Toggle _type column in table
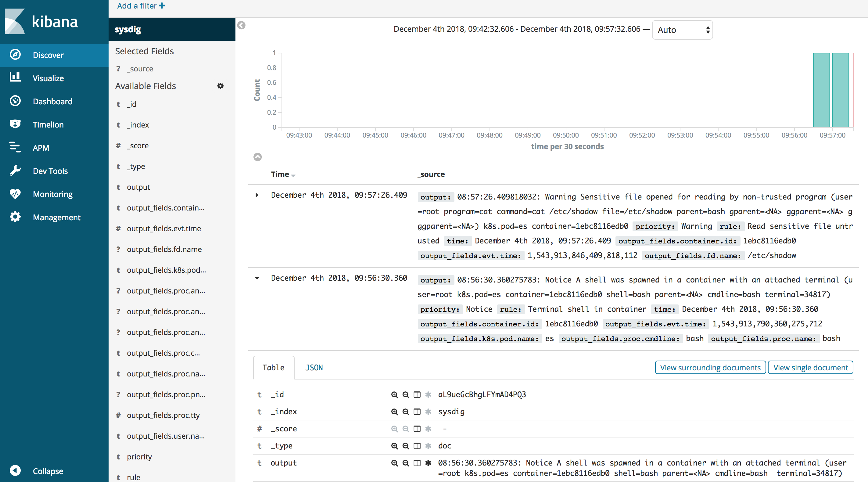The width and height of the screenshot is (868, 482). [417, 446]
